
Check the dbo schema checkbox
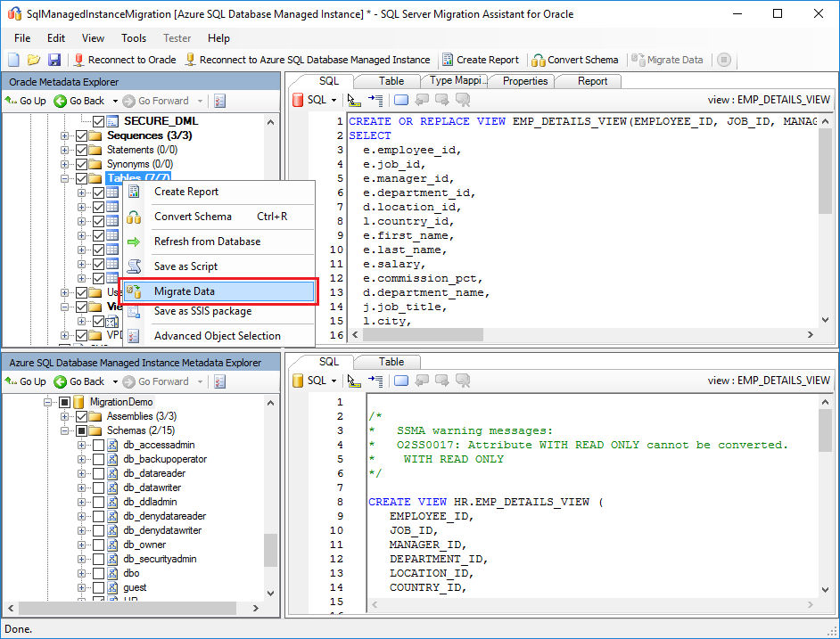point(99,573)
